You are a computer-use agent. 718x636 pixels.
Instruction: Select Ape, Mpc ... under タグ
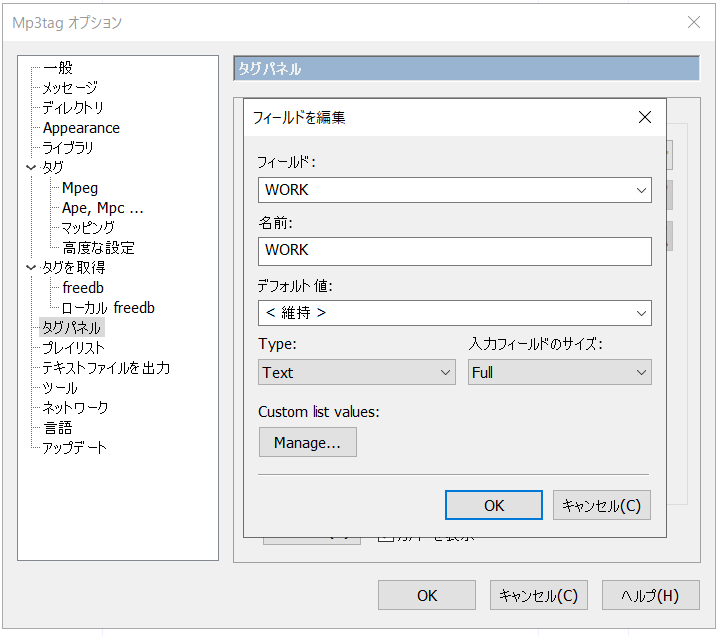pos(103,208)
